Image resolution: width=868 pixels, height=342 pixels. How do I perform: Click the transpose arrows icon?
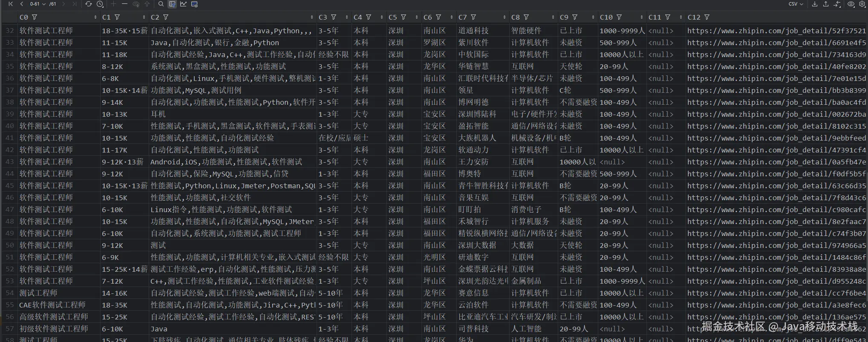(837, 4)
